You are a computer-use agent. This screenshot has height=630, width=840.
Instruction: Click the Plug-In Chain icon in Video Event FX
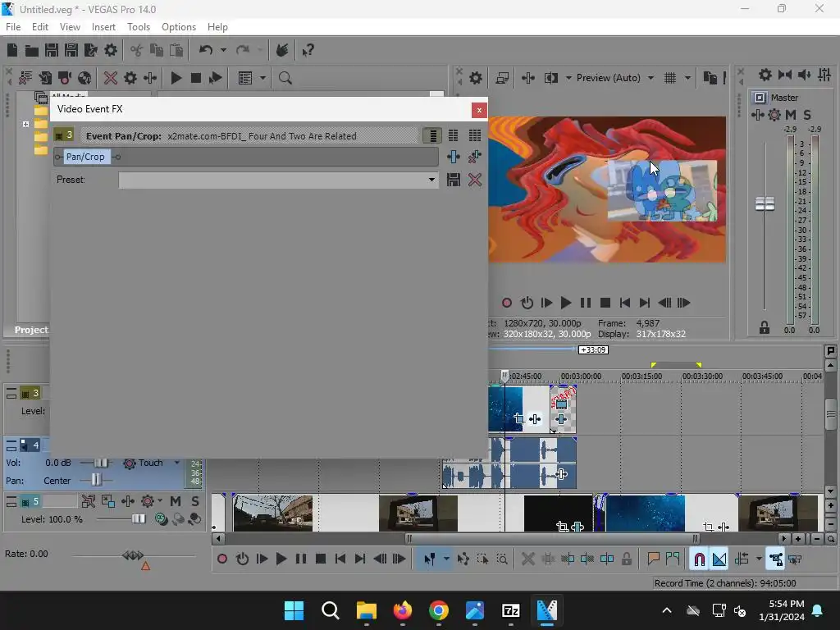454,157
